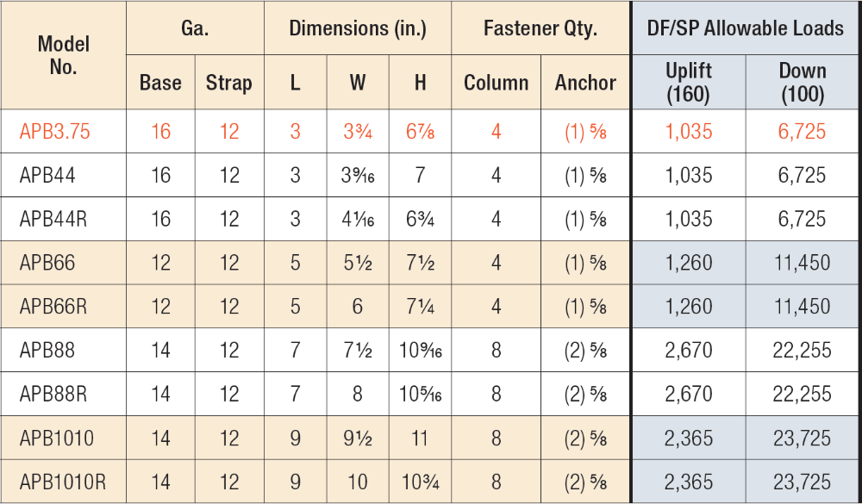Select the APB1010R model name
This screenshot has height=504, width=862.
point(62,482)
